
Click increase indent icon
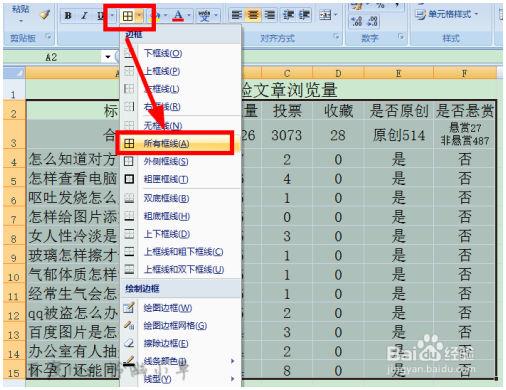(304, 15)
